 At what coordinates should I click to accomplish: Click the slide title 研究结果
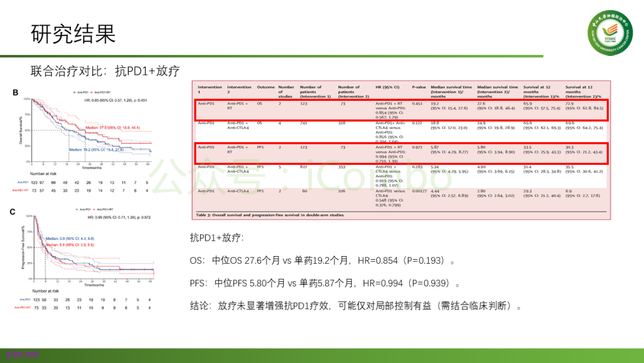tap(73, 34)
